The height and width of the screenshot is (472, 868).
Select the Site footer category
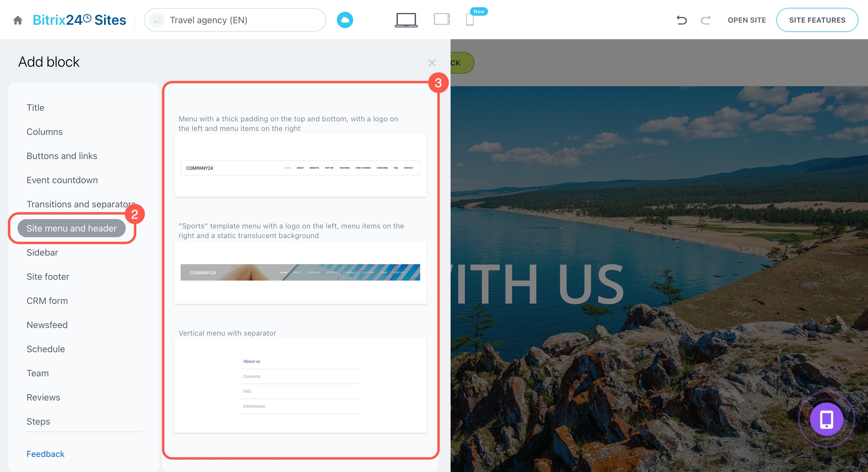48,276
